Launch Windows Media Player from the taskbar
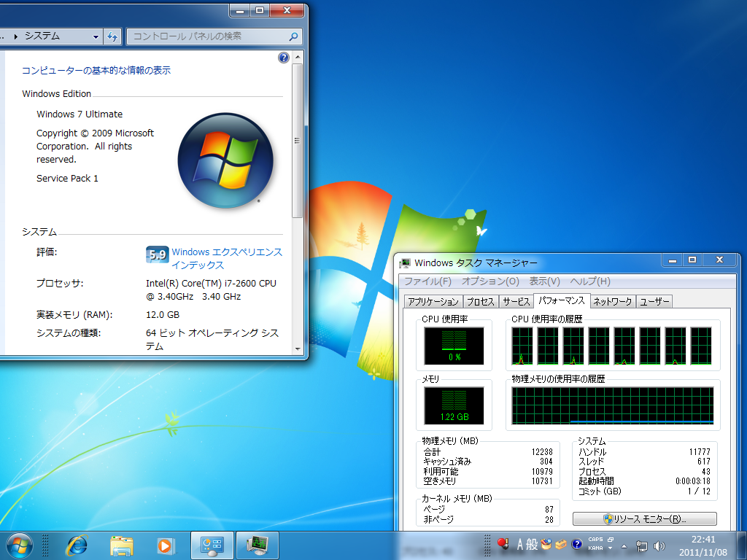 (165, 545)
